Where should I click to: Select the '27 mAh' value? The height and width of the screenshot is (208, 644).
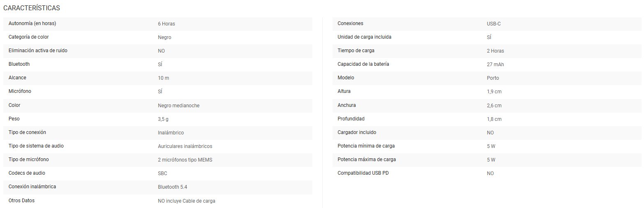point(496,65)
